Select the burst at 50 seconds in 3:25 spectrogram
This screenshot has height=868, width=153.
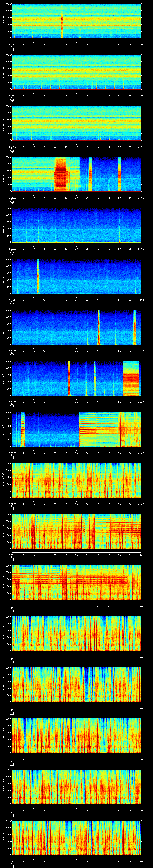coord(119,174)
